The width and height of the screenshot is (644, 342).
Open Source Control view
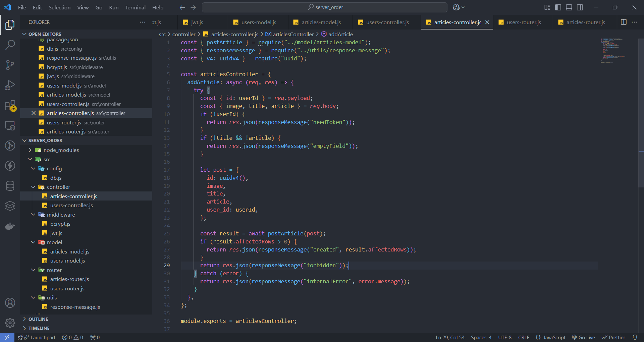pos(10,65)
